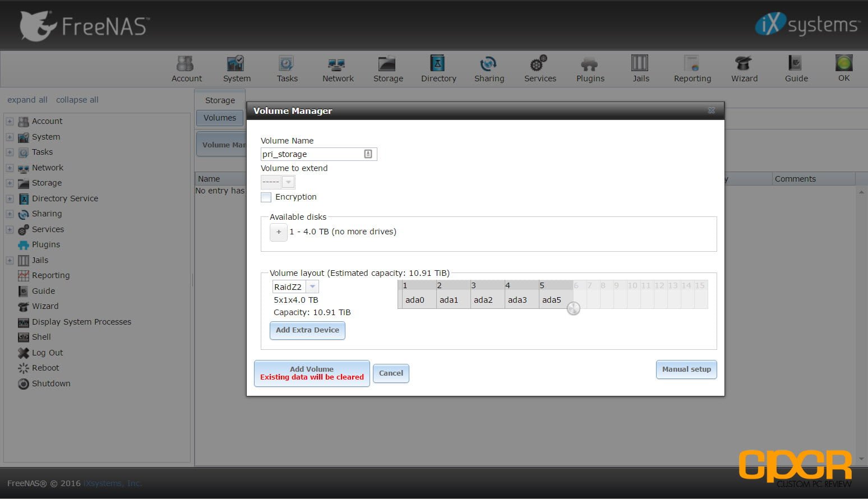Image resolution: width=868 pixels, height=499 pixels.
Task: Open Jails from the top toolbar
Action: pos(640,69)
